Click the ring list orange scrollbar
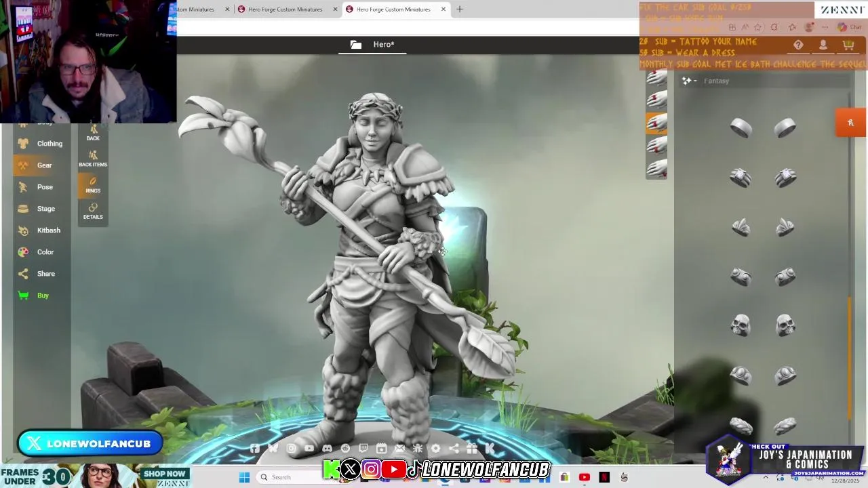Image resolution: width=868 pixels, height=488 pixels. tap(850, 358)
